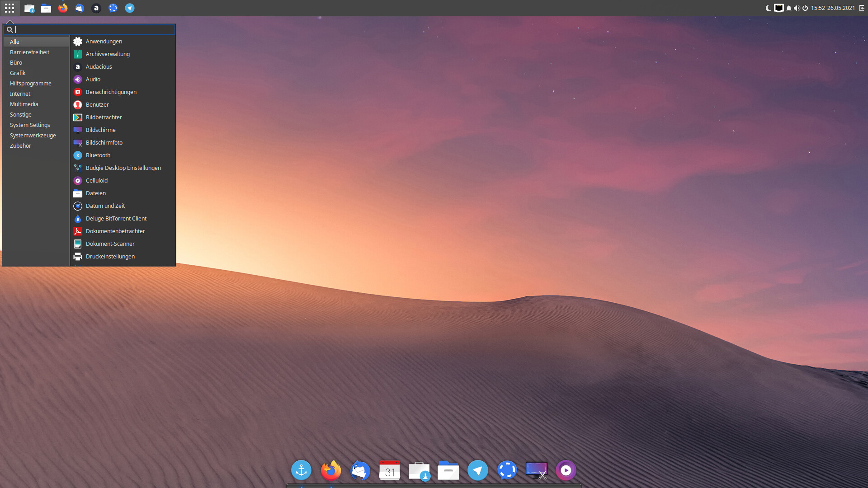Open Signal messenger in top panel
The image size is (868, 488).
[x=113, y=8]
